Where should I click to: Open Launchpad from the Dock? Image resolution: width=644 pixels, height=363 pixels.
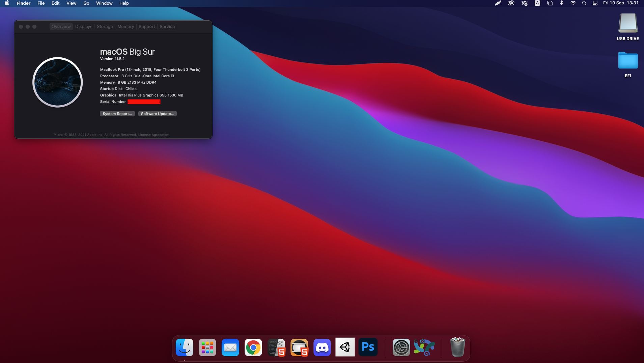(207, 347)
